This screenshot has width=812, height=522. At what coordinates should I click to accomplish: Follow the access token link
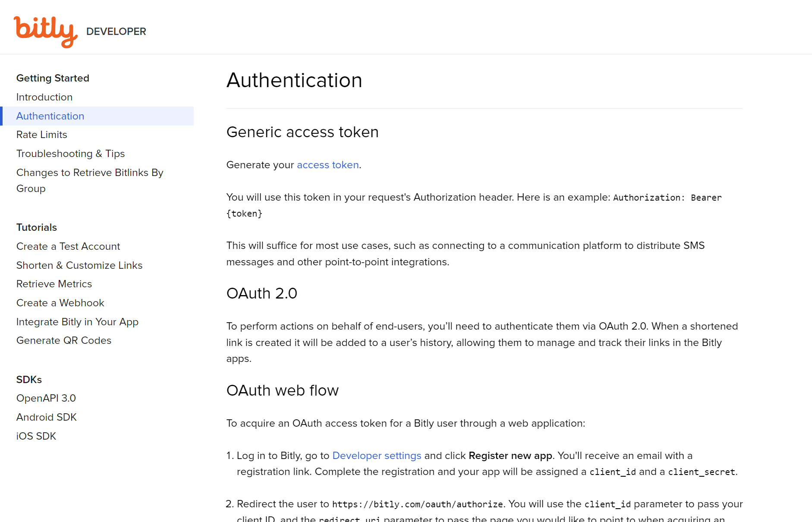pyautogui.click(x=327, y=165)
